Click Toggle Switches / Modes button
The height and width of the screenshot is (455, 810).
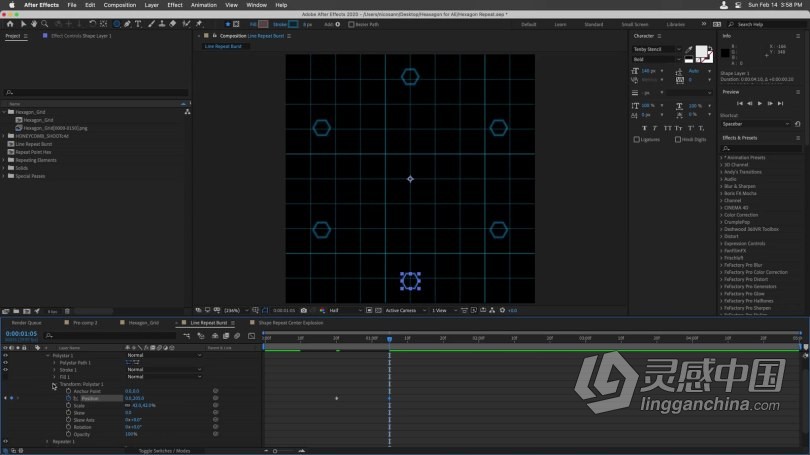164,451
